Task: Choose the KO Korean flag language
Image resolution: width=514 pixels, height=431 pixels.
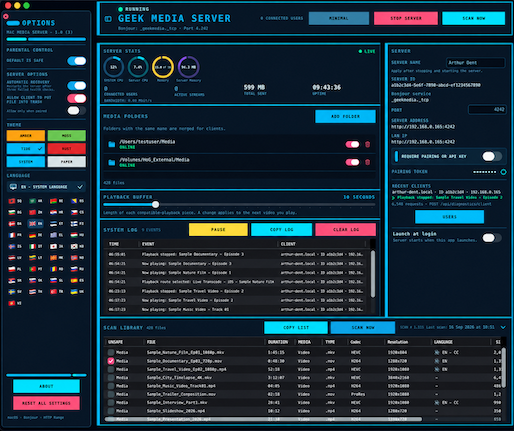Action: pos(77,246)
